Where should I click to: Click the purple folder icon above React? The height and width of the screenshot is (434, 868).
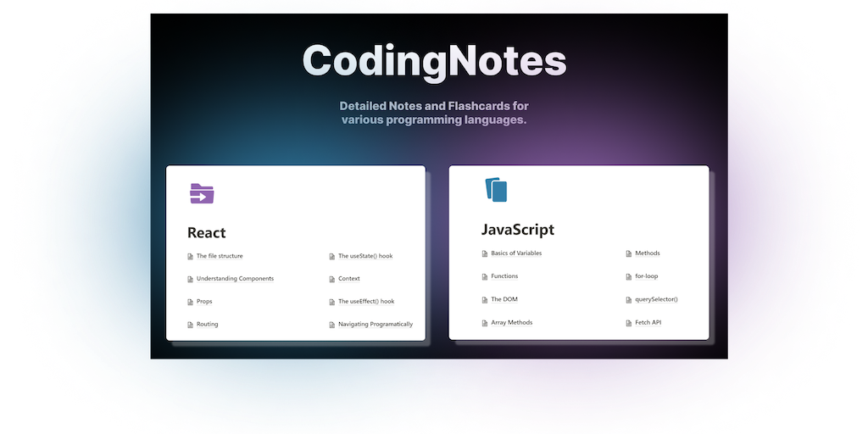click(202, 193)
